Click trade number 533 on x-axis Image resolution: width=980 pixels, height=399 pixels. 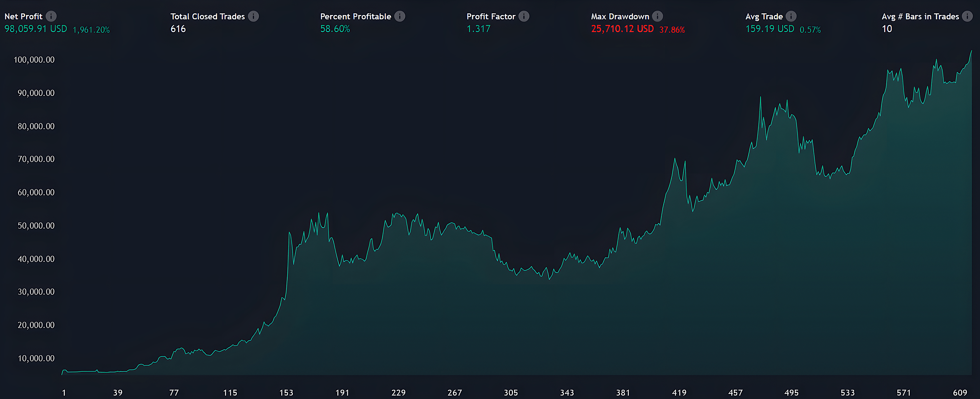click(848, 393)
